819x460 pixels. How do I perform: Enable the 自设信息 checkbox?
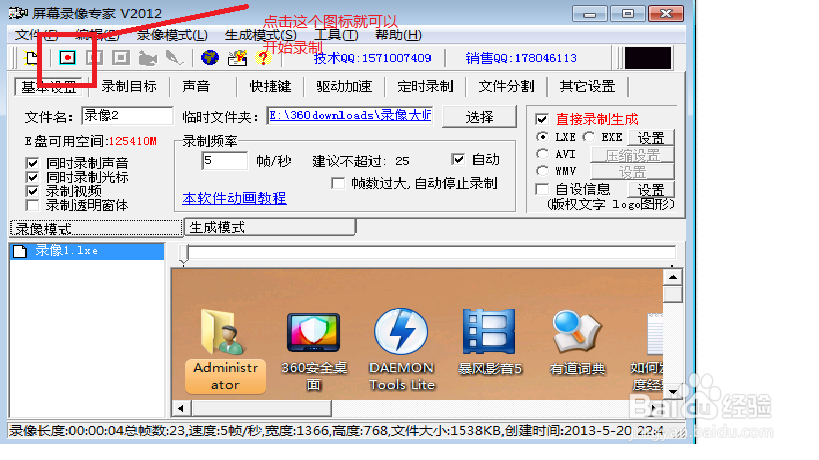542,188
